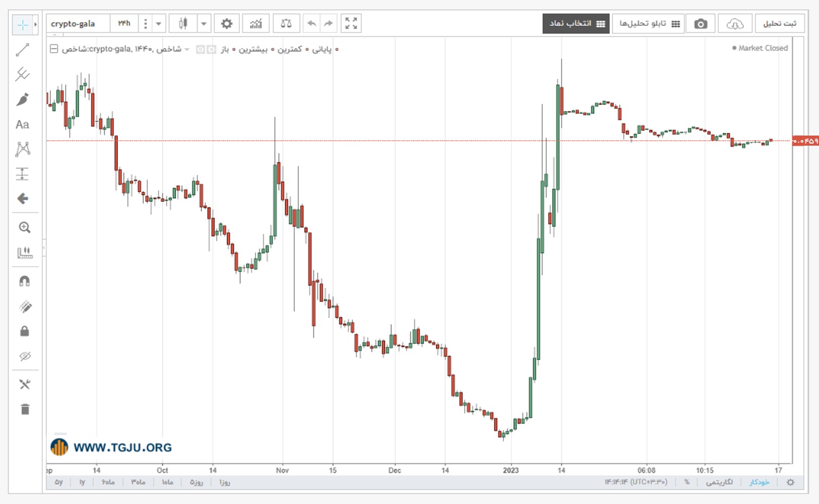Image resolution: width=819 pixels, height=504 pixels.
Task: Select the 5y time range
Action: point(59,482)
